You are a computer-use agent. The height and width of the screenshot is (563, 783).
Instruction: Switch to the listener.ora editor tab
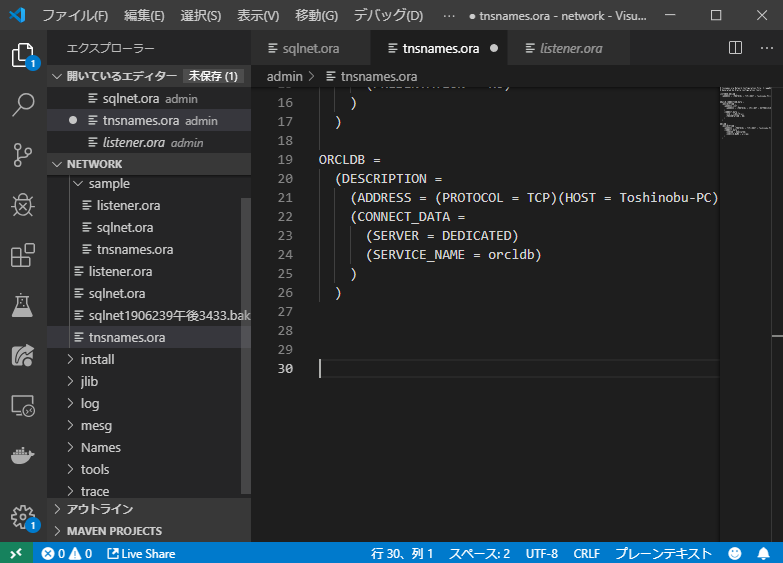(x=568, y=48)
